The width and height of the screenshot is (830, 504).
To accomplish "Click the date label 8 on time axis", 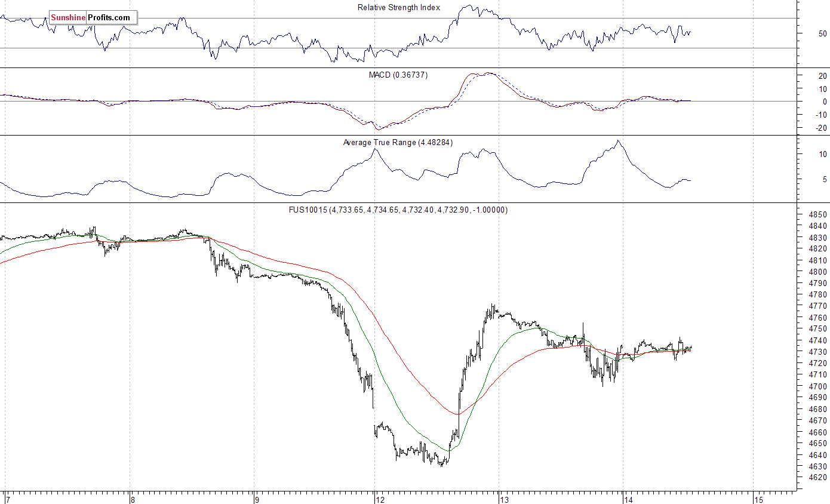I will (133, 499).
